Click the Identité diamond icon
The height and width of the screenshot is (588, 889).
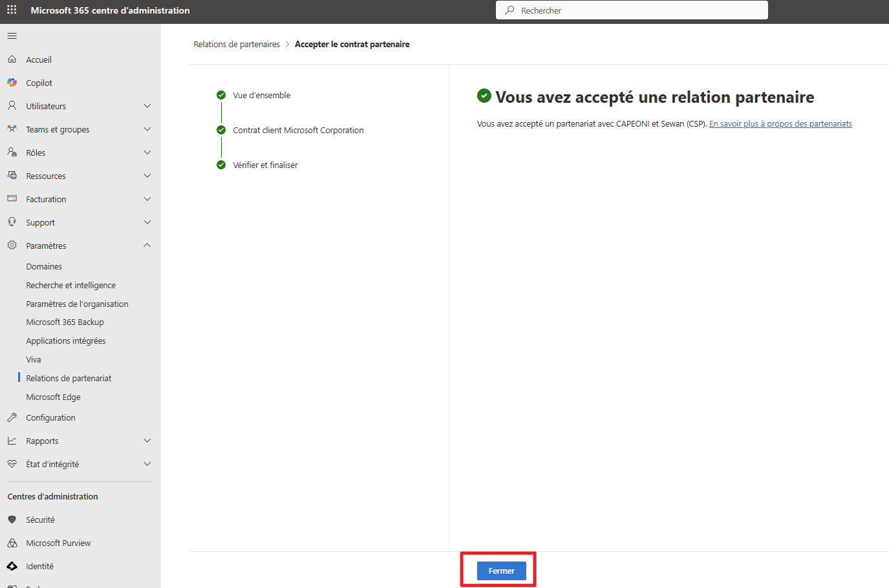12,566
